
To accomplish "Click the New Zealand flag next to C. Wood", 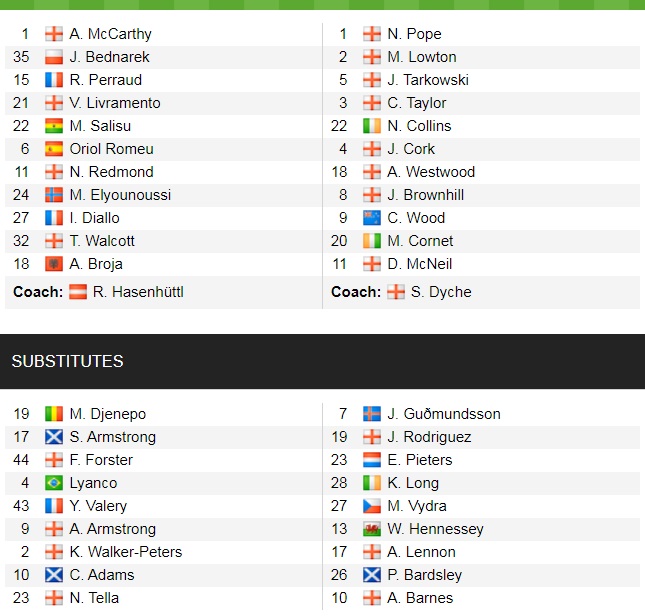I will [372, 218].
